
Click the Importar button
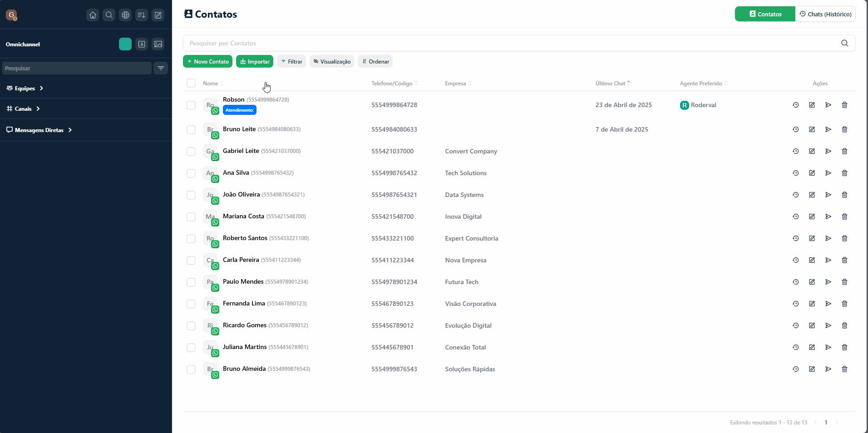(255, 61)
